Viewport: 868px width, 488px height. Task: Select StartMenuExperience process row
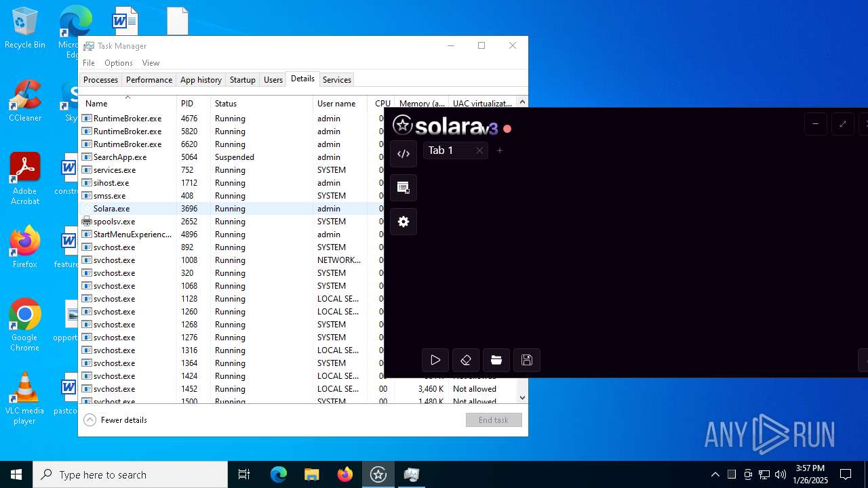(x=232, y=235)
